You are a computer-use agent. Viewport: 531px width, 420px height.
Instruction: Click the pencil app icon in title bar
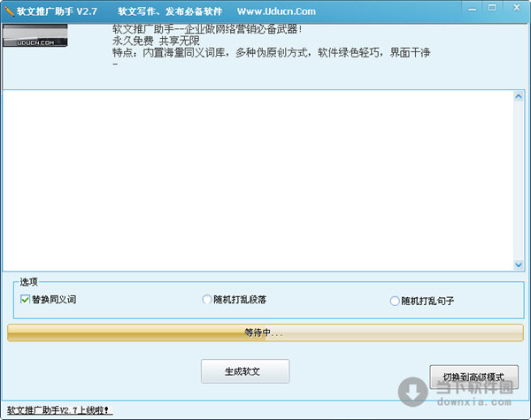(x=9, y=11)
